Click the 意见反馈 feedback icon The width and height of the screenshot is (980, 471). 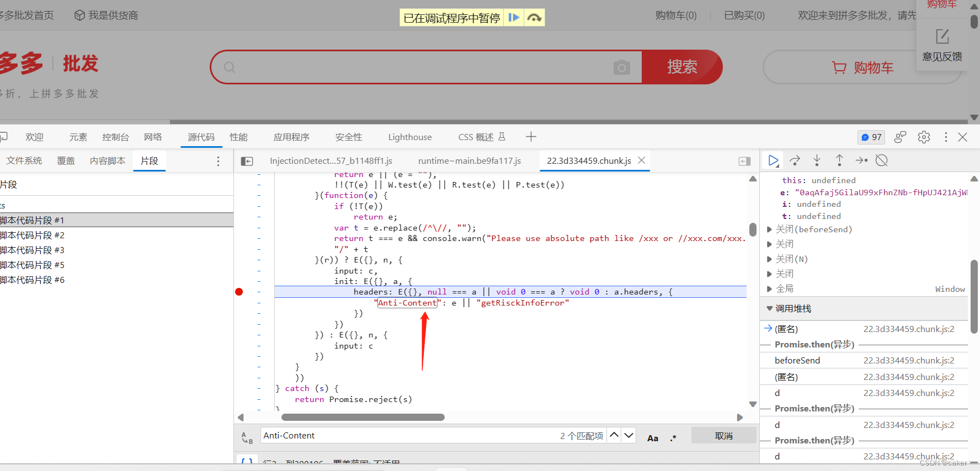pos(942,37)
